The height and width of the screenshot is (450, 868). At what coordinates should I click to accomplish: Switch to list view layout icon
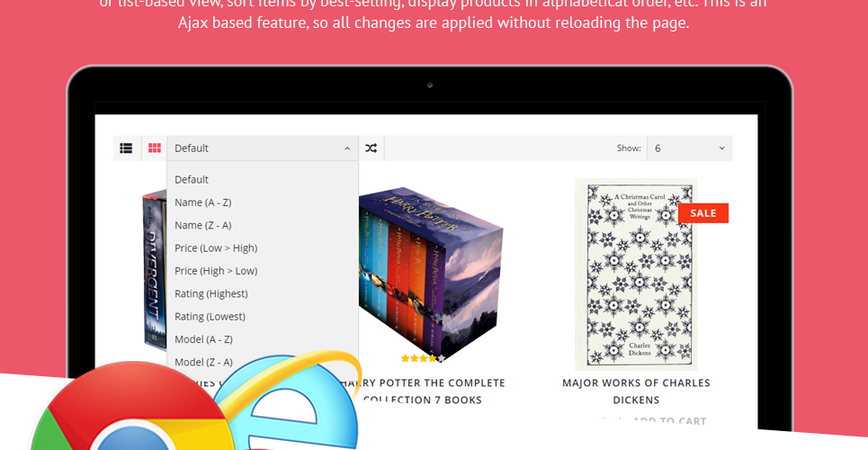[x=126, y=148]
